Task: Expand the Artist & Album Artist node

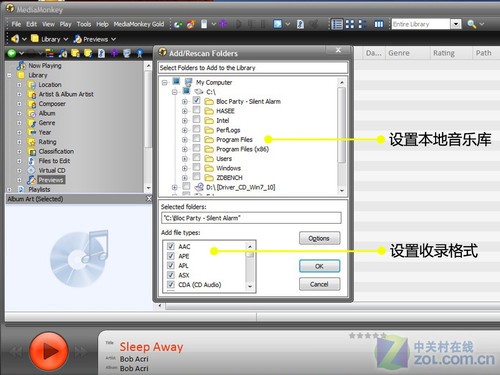Action: 19,94
